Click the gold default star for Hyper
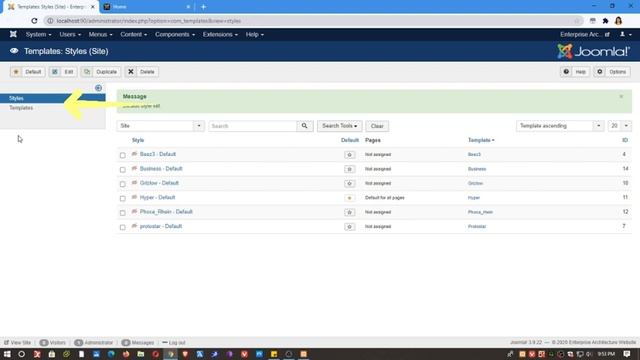Viewport: 640px width, 360px height. [x=349, y=198]
